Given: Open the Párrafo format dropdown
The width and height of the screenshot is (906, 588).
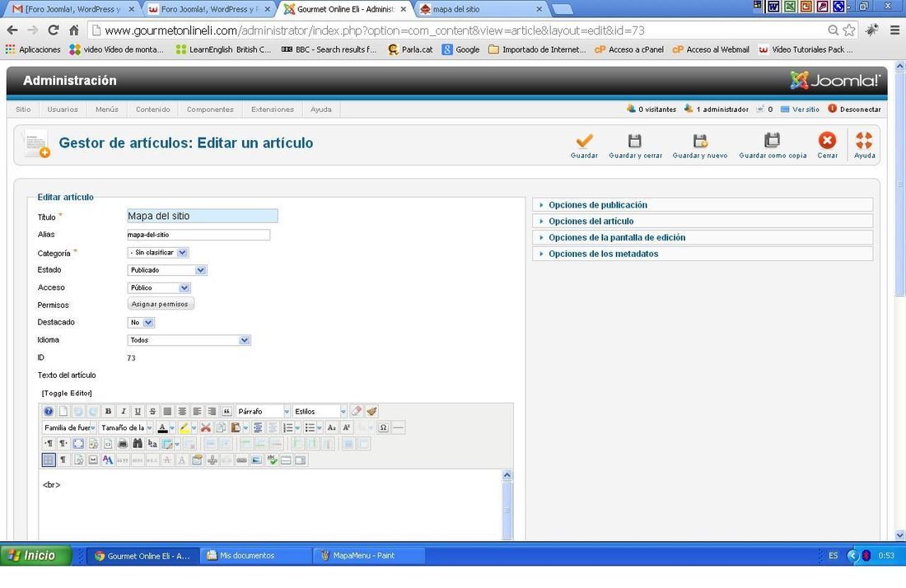Looking at the screenshot, I should coord(263,411).
